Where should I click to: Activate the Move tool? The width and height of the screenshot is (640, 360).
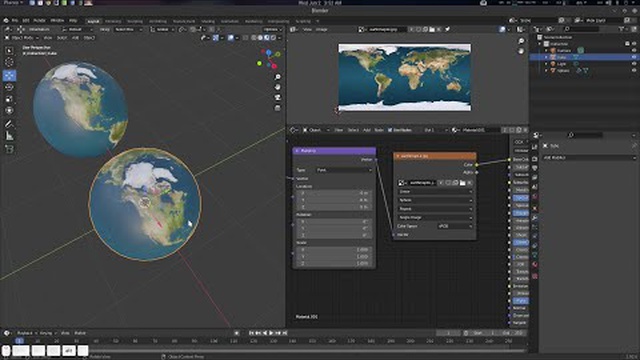pos(9,75)
